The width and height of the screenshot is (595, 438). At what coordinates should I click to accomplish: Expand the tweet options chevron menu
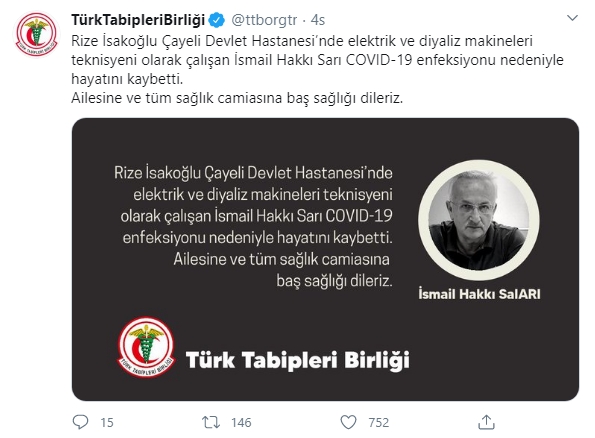[x=572, y=18]
